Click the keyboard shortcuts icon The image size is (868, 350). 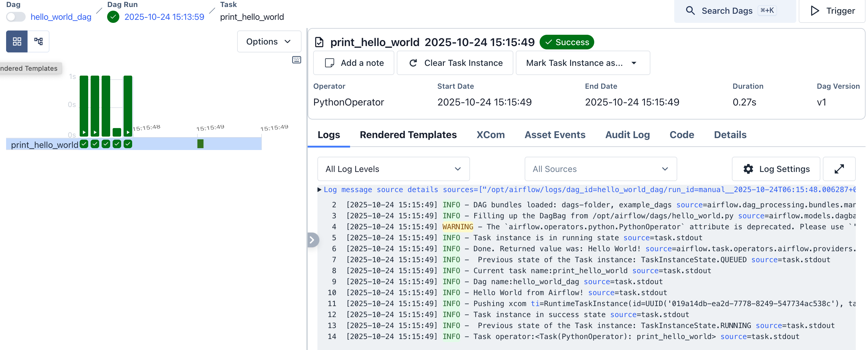pyautogui.click(x=296, y=60)
